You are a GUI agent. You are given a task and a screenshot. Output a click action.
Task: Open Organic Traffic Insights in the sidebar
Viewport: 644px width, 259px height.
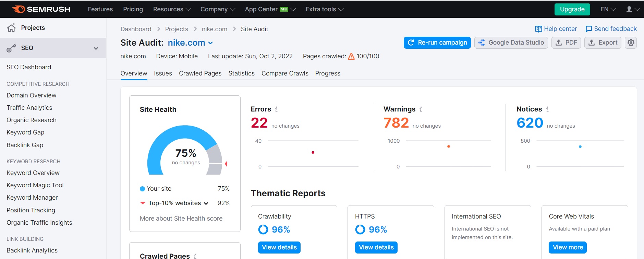(39, 223)
